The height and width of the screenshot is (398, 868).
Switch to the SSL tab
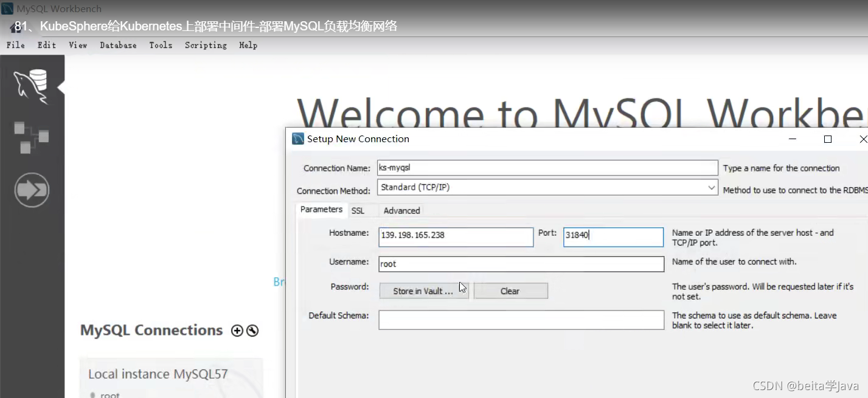(358, 210)
